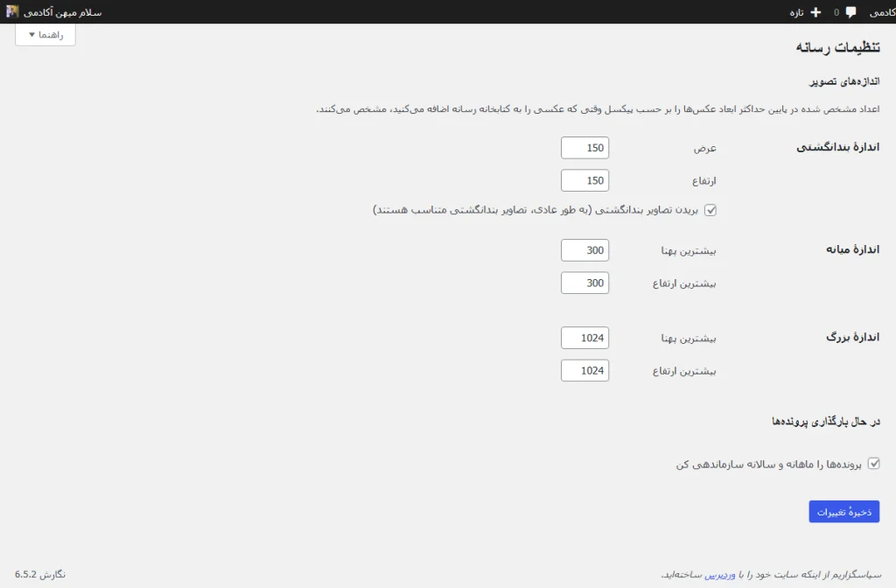Open the راهنما dropdown tab

coord(45,35)
